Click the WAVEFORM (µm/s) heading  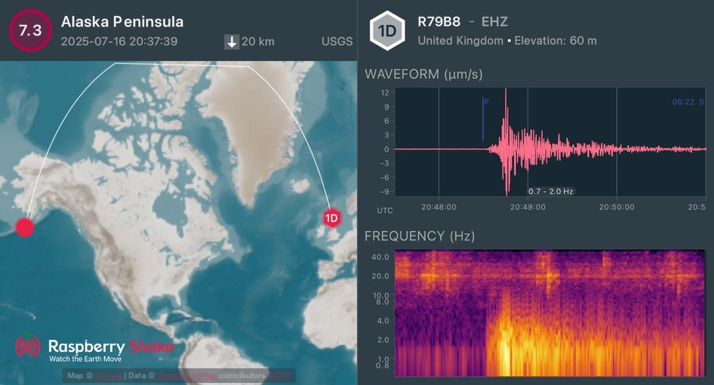coord(423,74)
